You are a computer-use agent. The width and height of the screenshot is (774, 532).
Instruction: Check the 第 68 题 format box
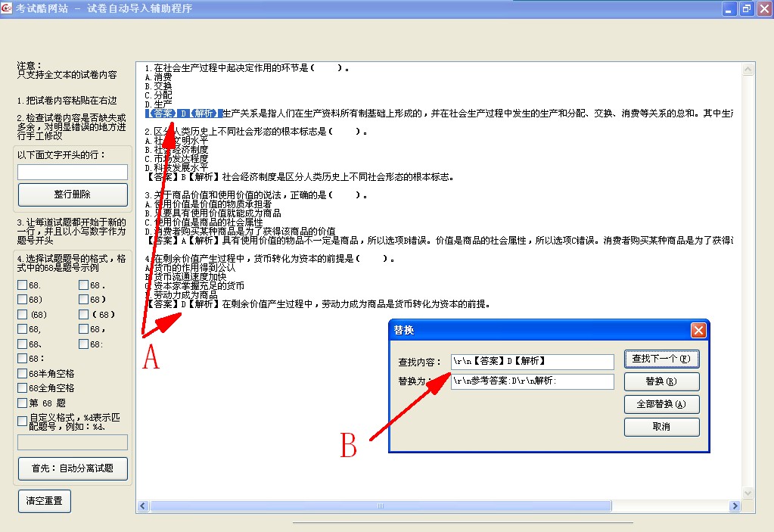[x=23, y=403]
